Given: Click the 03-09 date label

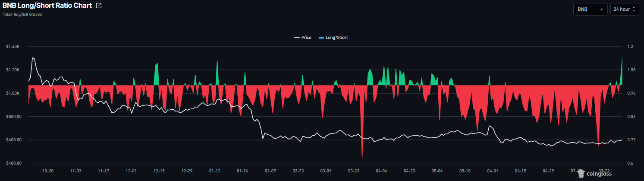Looking at the screenshot, I should tap(326, 171).
